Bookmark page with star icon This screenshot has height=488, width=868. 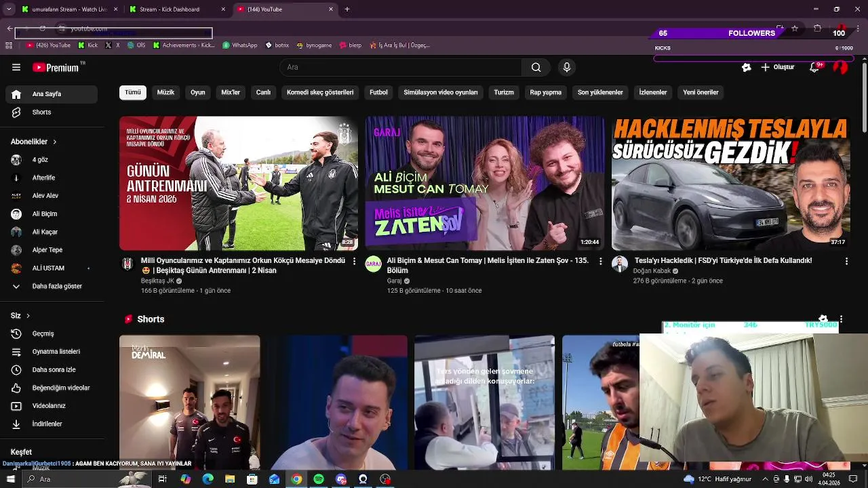click(x=795, y=28)
